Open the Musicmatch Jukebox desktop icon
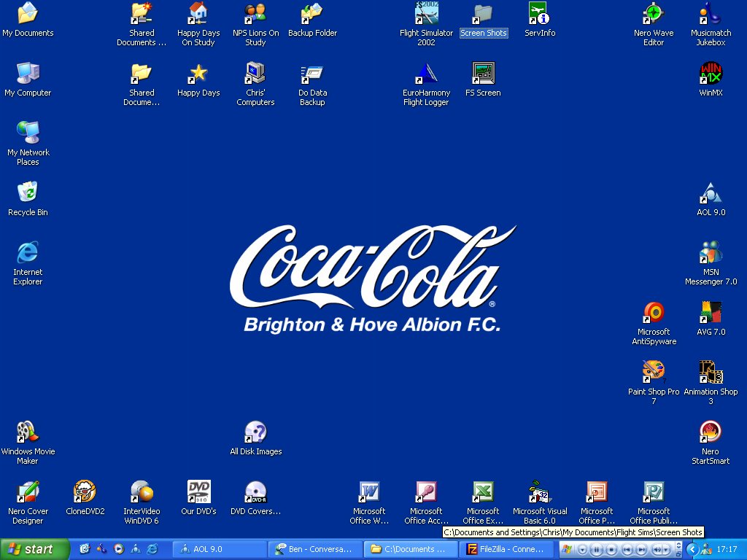The image size is (747, 560). pos(711,24)
